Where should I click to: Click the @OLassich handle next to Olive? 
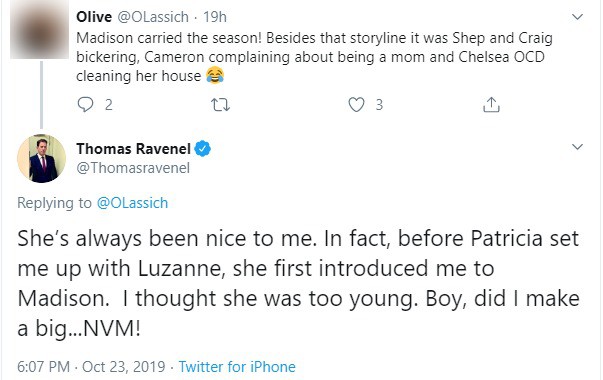tap(153, 17)
